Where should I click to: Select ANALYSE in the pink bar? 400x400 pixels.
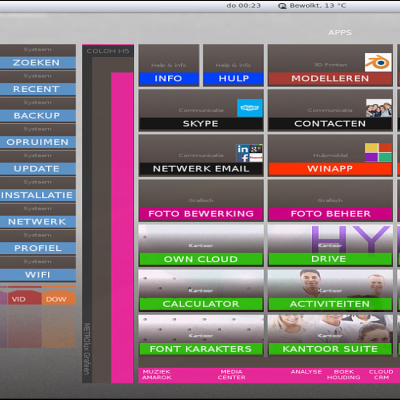306,372
